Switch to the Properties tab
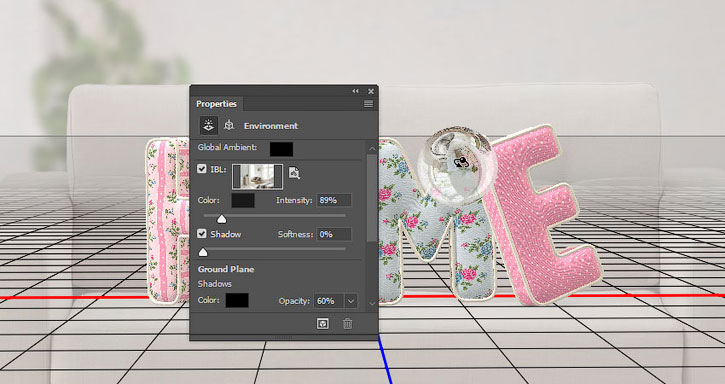This screenshot has width=725, height=384. (216, 104)
